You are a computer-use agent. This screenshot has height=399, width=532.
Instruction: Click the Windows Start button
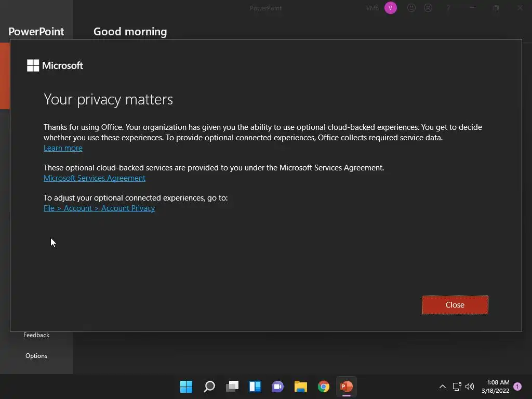(x=186, y=387)
